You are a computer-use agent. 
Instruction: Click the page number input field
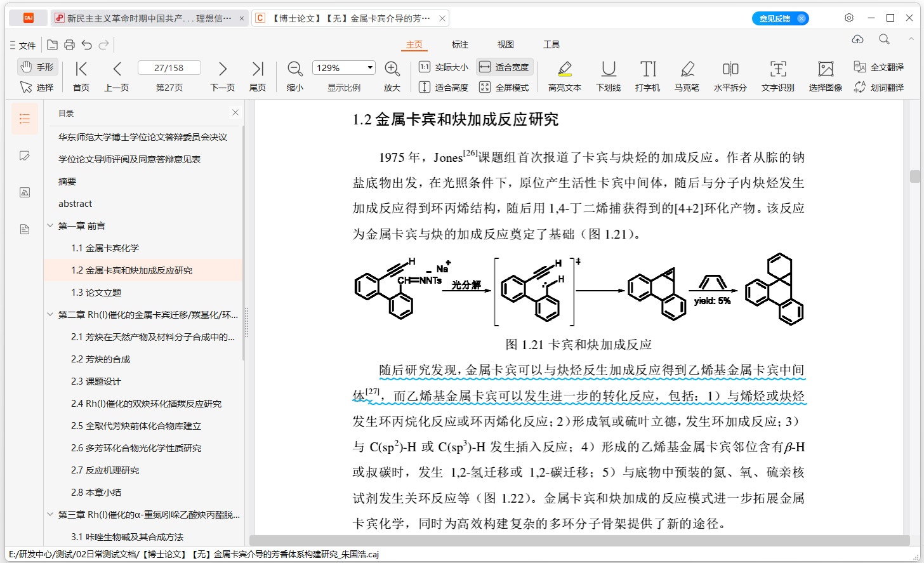click(x=169, y=68)
